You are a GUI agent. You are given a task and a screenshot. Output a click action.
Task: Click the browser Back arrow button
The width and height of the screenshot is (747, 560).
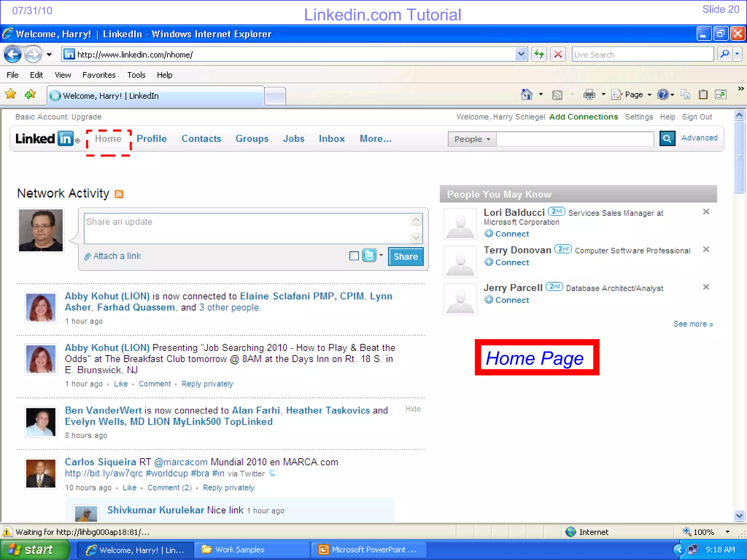point(13,55)
